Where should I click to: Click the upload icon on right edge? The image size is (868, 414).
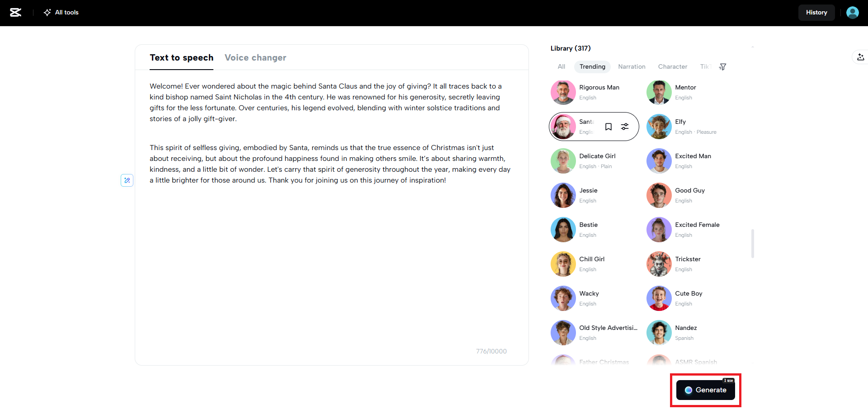[x=860, y=57]
